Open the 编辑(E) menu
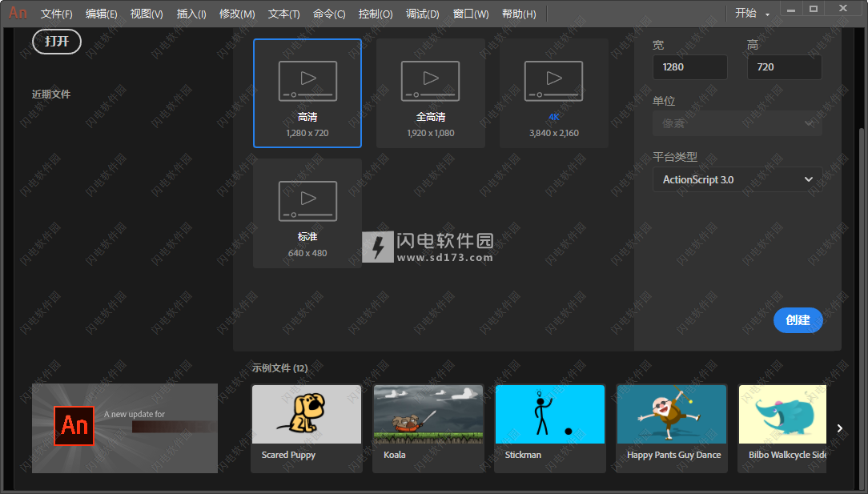Screen dimensions: 868x494 [102, 14]
